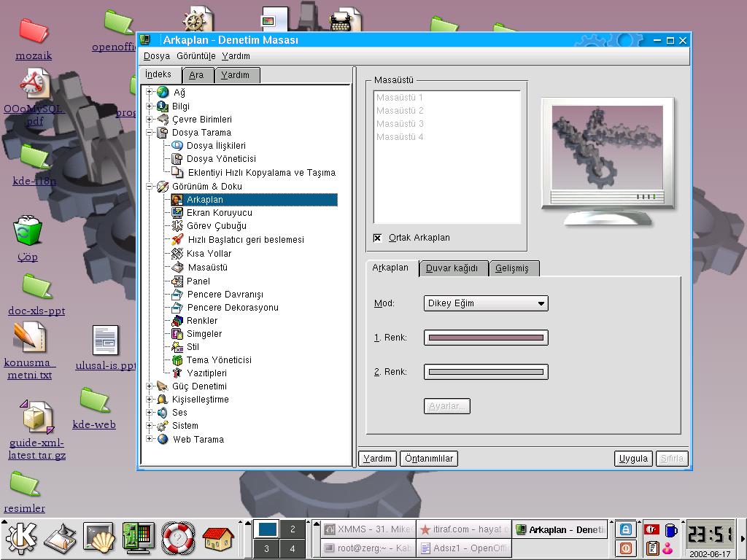Open the terminal shell icon in panel
This screenshot has width=747, height=560.
tap(98, 539)
